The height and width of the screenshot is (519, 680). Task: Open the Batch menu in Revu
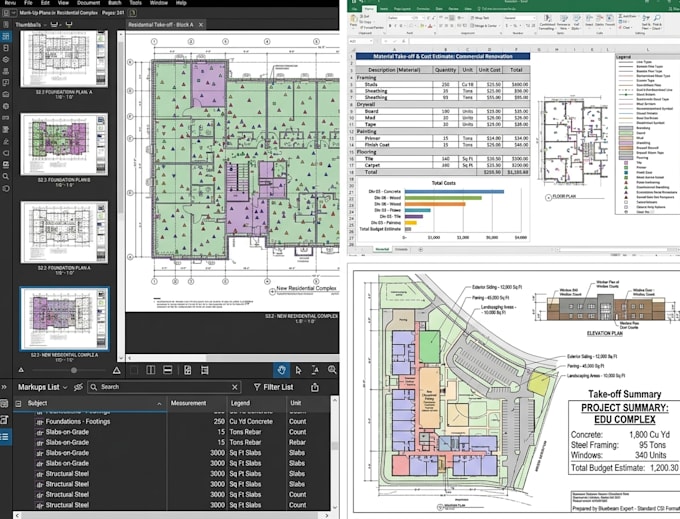click(115, 3)
